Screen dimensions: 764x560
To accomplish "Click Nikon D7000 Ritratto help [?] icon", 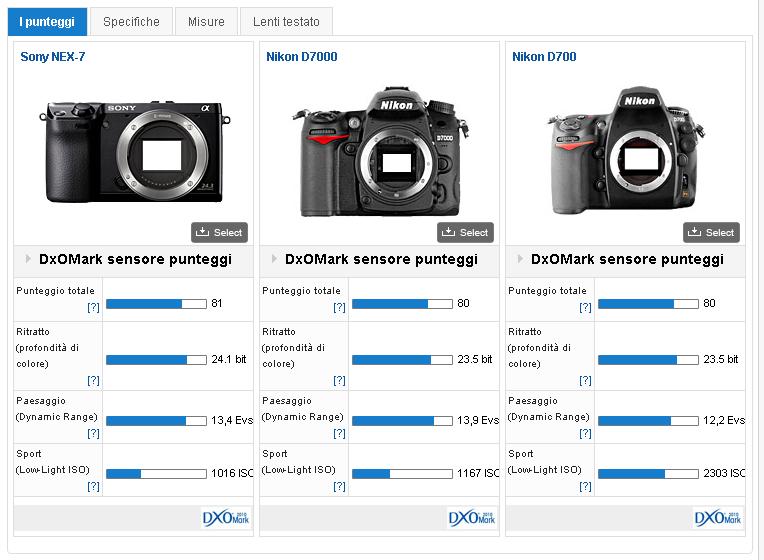I will click(339, 380).
